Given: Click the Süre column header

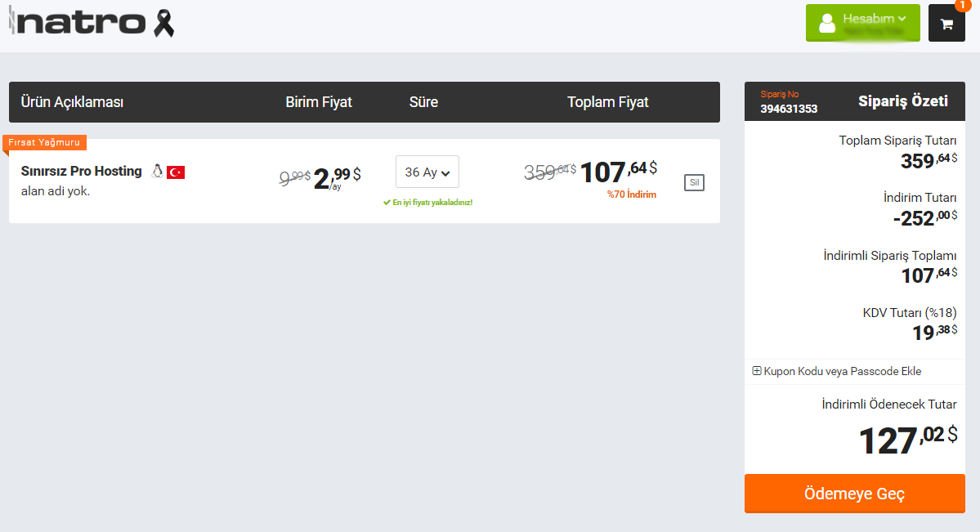Looking at the screenshot, I should tap(423, 102).
